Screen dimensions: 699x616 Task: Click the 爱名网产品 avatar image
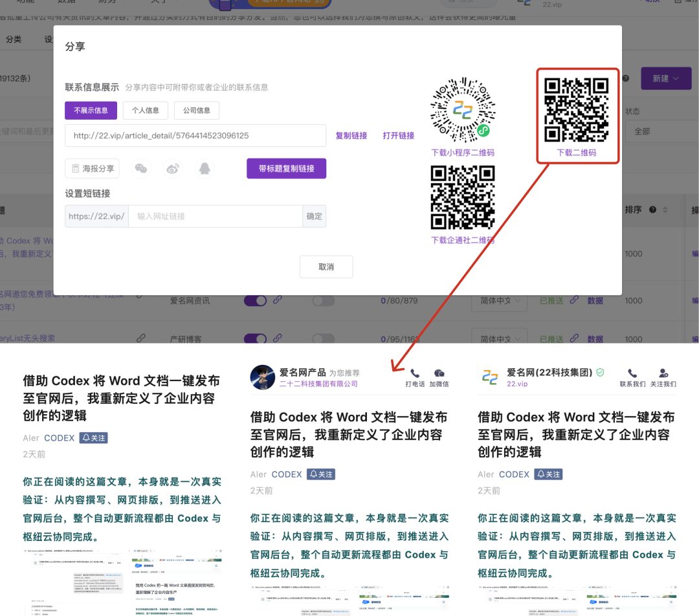(263, 377)
